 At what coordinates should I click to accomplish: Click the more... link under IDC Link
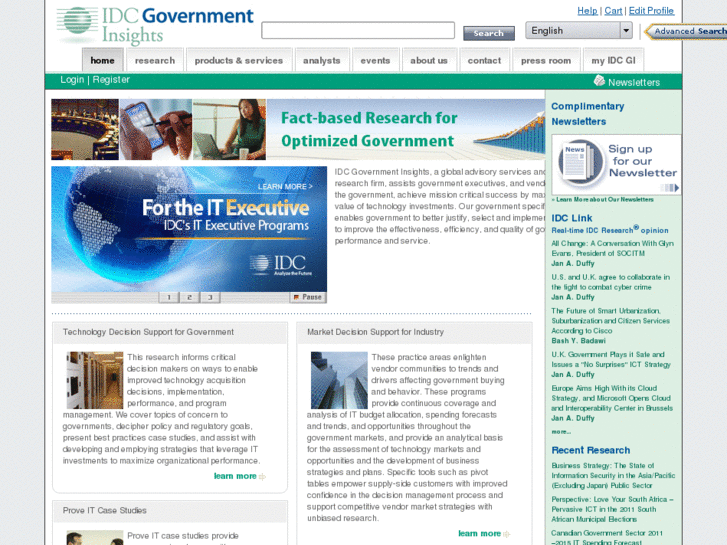[x=561, y=432]
